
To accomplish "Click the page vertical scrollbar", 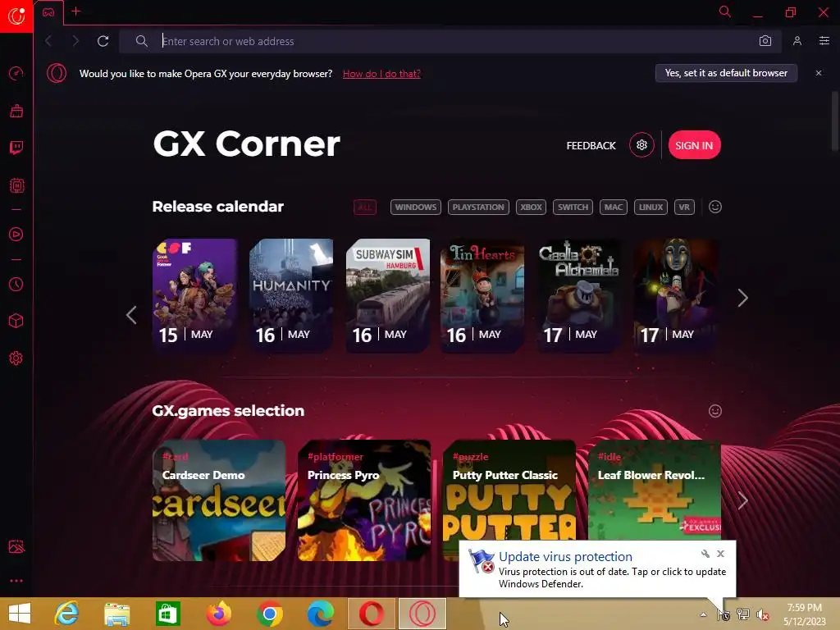I will point(834,121).
